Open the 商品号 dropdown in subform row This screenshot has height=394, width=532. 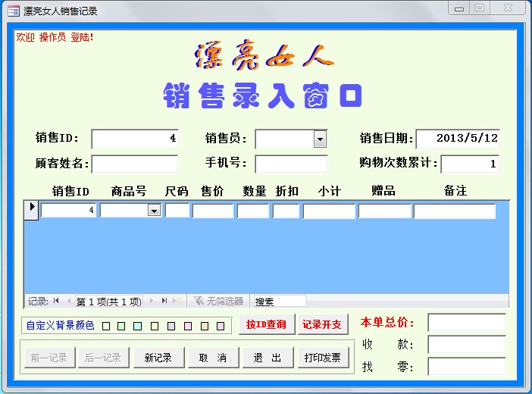coord(154,211)
